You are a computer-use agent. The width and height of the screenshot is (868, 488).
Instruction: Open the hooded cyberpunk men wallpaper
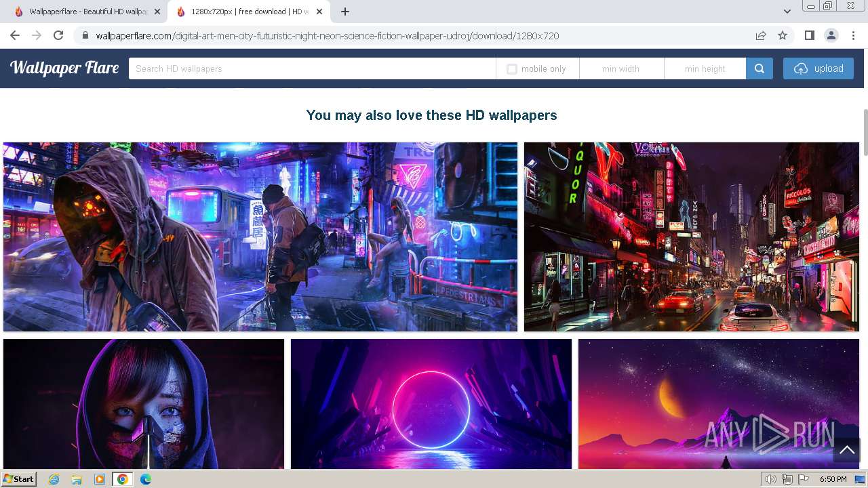click(260, 237)
